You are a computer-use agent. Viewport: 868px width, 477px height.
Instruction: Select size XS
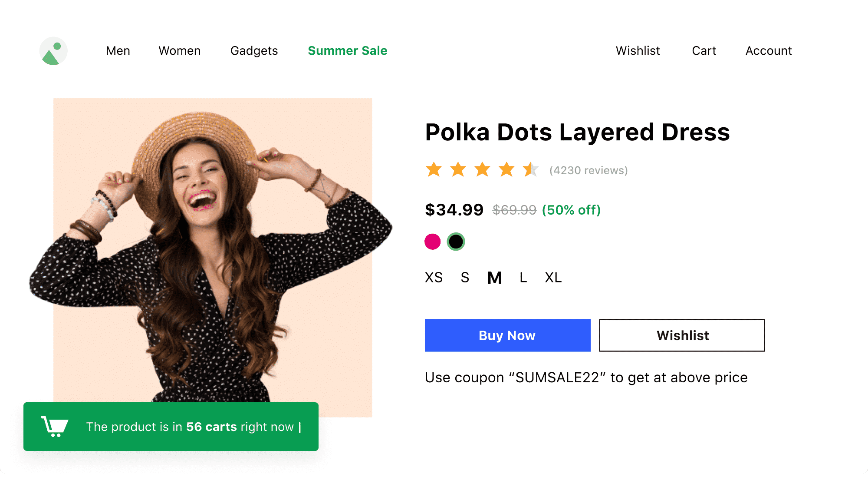click(433, 277)
